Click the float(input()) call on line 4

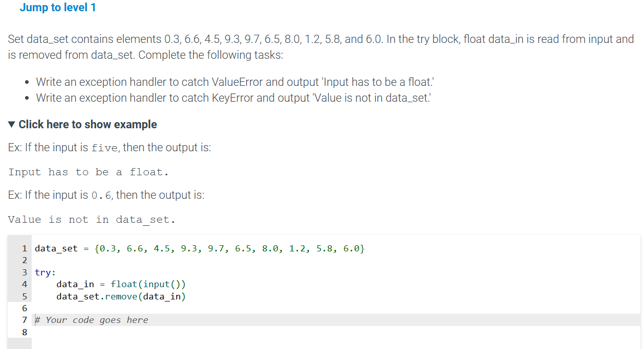[x=148, y=284]
